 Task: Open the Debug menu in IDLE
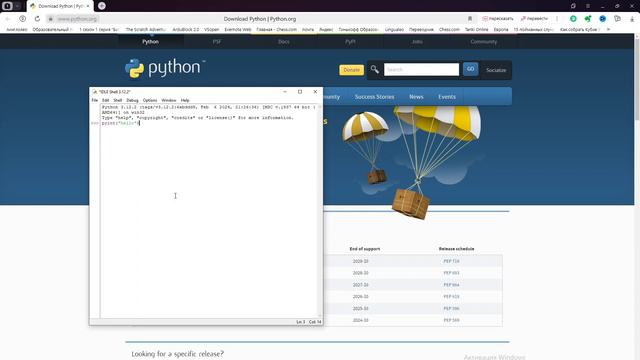point(132,100)
